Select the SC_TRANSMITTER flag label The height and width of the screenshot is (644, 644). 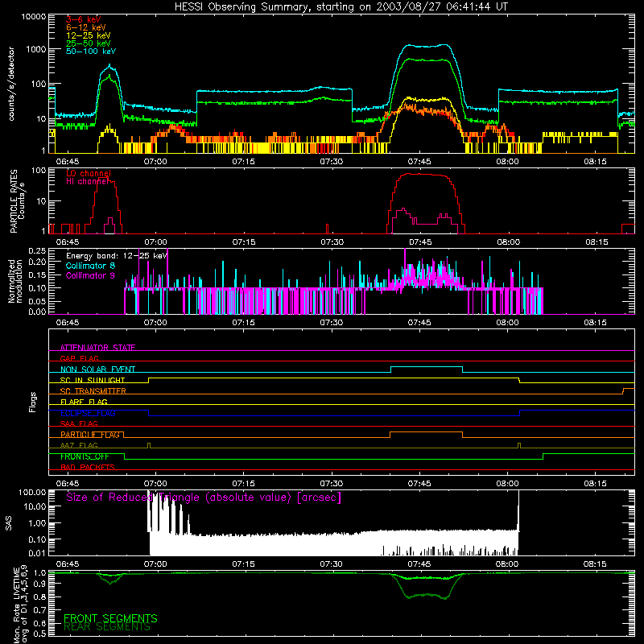[93, 391]
